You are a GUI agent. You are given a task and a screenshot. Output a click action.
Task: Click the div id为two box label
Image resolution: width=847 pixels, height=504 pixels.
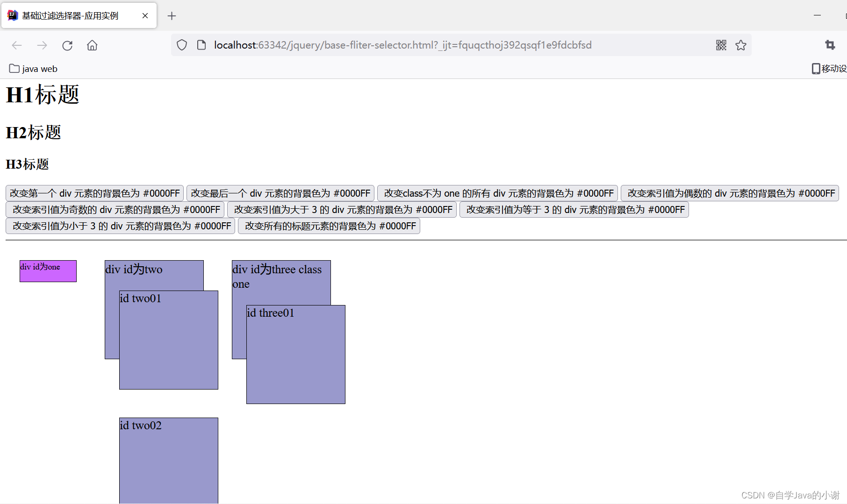[134, 270]
